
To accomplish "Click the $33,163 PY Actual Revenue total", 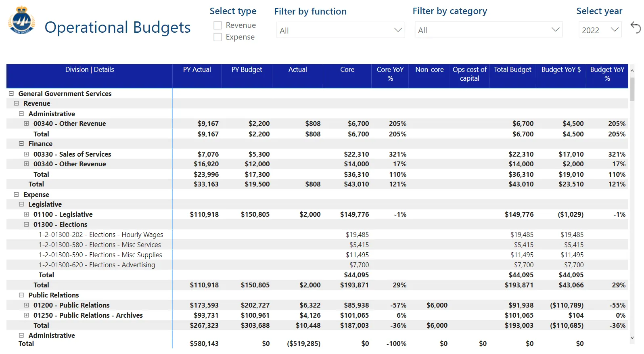I will pyautogui.click(x=206, y=184).
